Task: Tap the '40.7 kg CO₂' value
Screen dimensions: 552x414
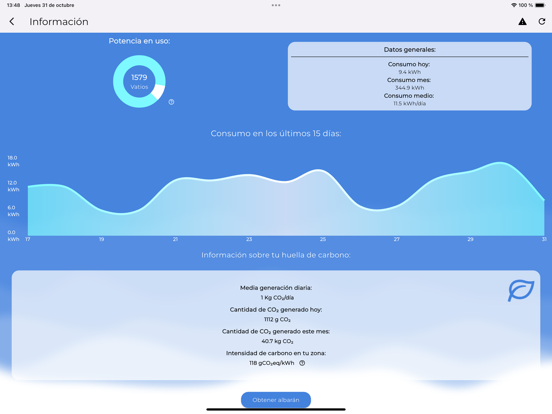Action: pos(277,341)
